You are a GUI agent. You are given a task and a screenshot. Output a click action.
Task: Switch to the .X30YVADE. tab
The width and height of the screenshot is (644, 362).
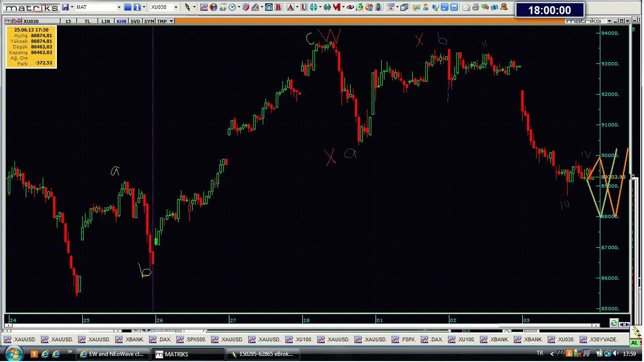coord(598,339)
